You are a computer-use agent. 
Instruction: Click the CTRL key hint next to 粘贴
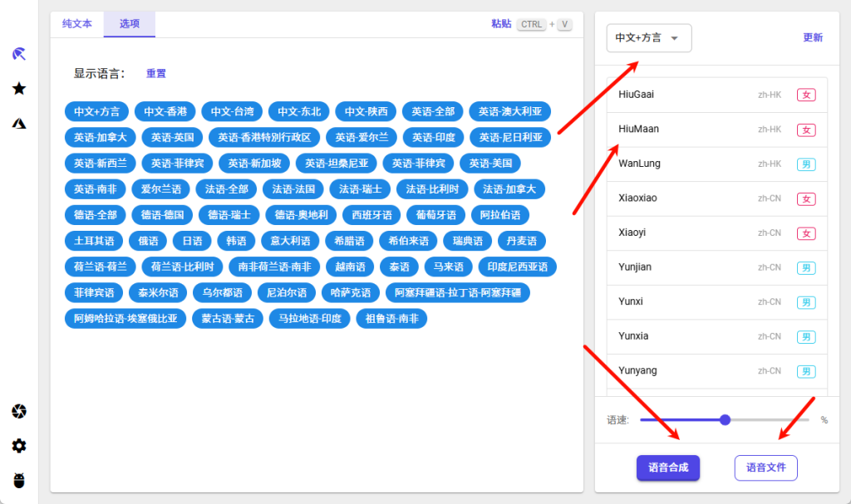click(x=531, y=24)
